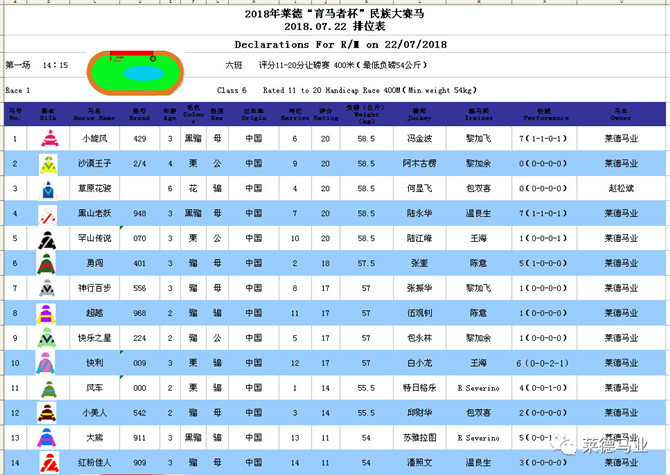Click the horse name cell 神行百步
The height and width of the screenshot is (475, 670).
click(96, 289)
